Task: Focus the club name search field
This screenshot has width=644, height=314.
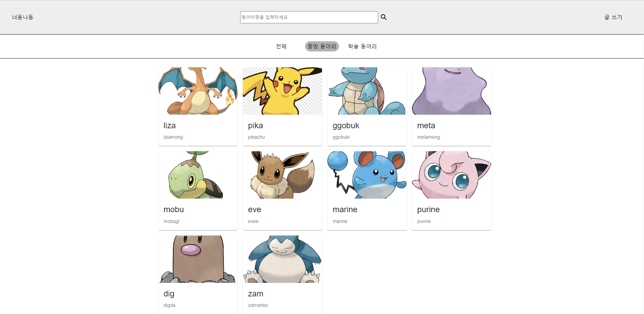Action: tap(309, 17)
